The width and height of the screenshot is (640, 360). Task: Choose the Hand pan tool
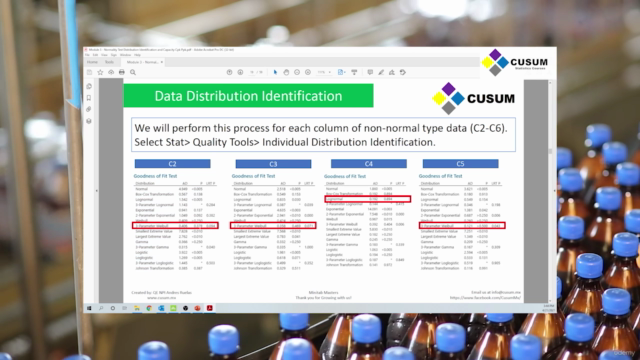point(286,72)
